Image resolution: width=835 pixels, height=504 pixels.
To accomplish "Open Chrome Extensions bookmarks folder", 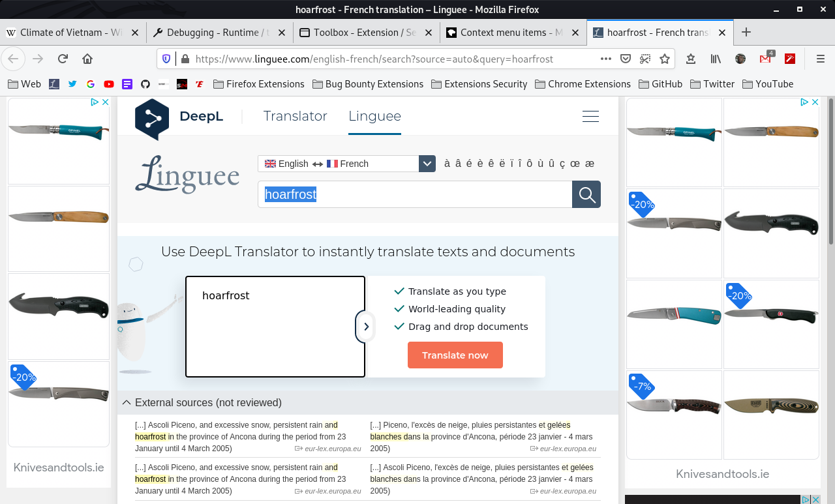I will pos(583,84).
